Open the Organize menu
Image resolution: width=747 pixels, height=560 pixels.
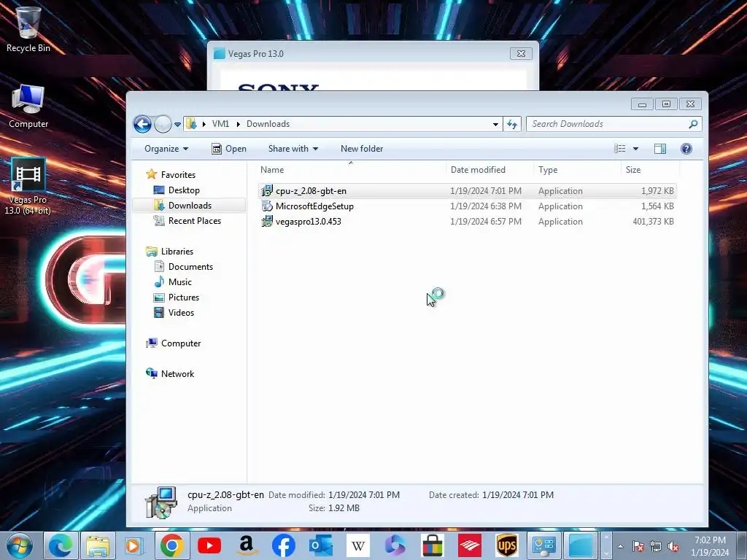pos(166,149)
